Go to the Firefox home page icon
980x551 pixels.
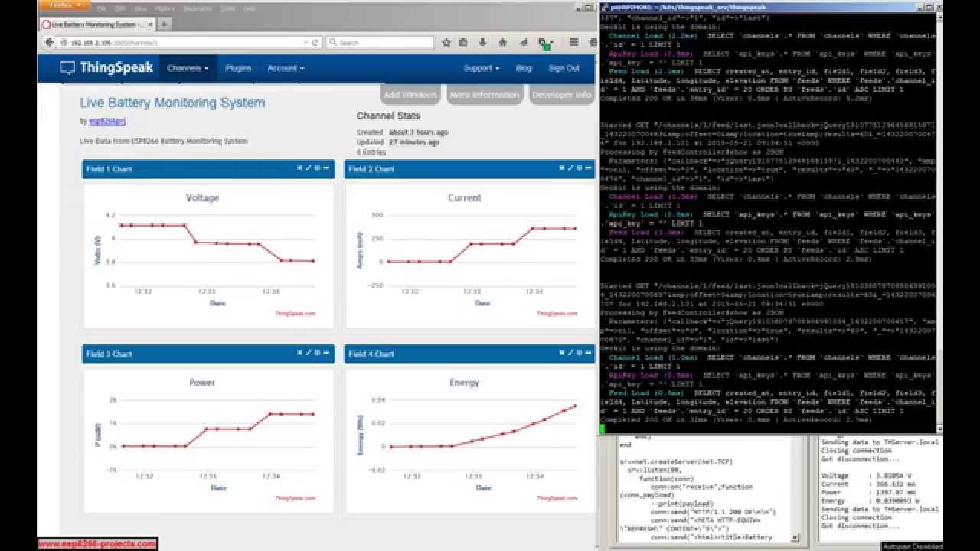503,43
